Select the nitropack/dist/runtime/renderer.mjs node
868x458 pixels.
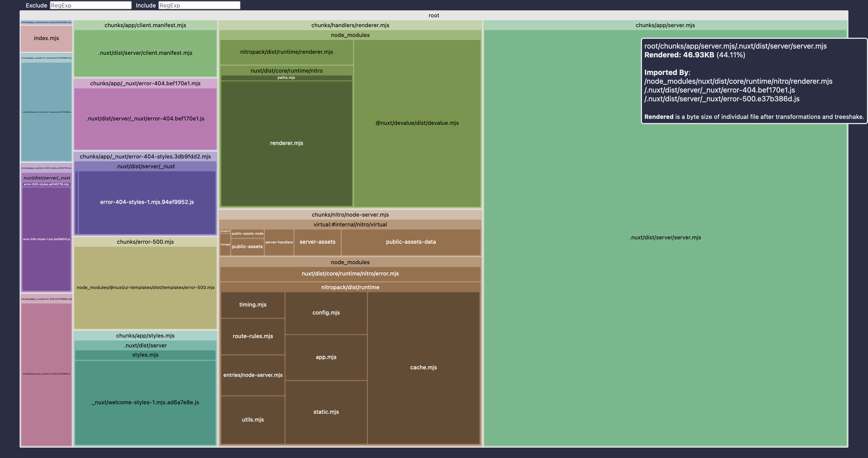pos(286,52)
